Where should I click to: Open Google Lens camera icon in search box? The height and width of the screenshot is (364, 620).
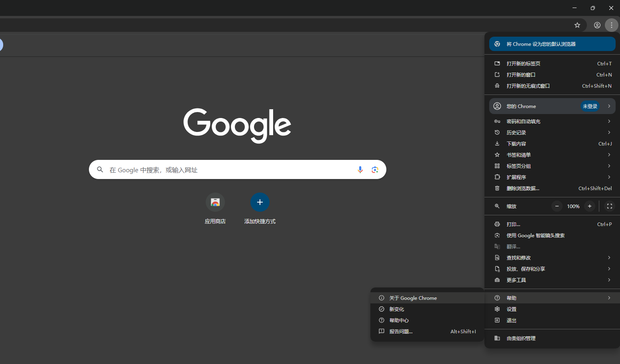375,169
